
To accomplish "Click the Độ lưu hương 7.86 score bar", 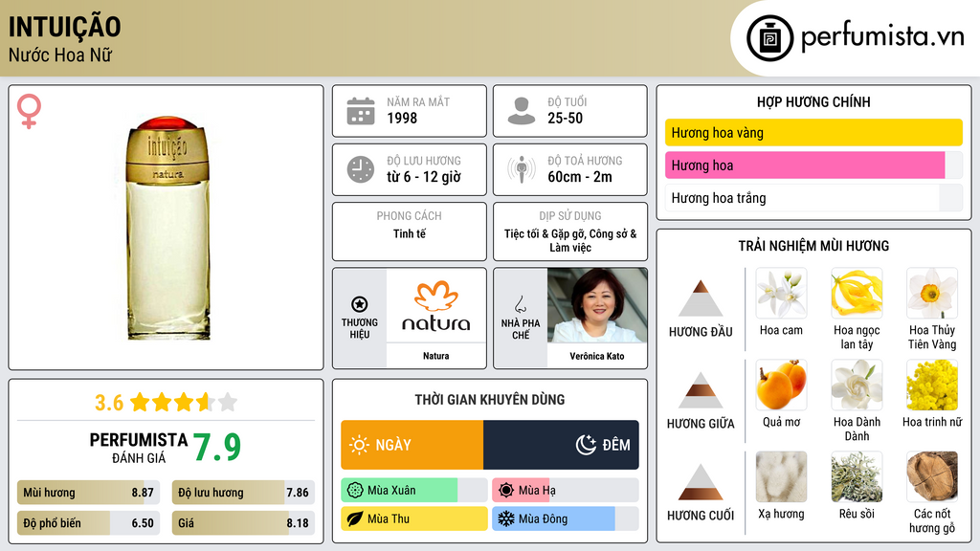I will [243, 493].
